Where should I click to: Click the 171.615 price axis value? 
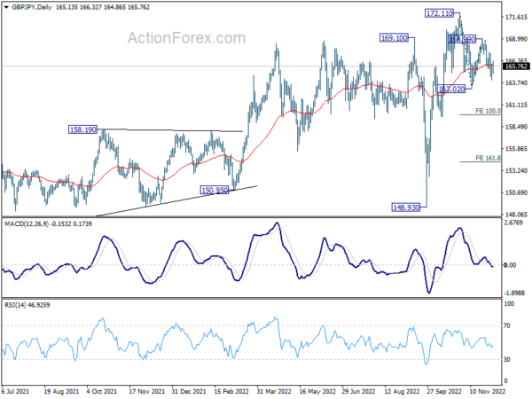[x=516, y=17]
